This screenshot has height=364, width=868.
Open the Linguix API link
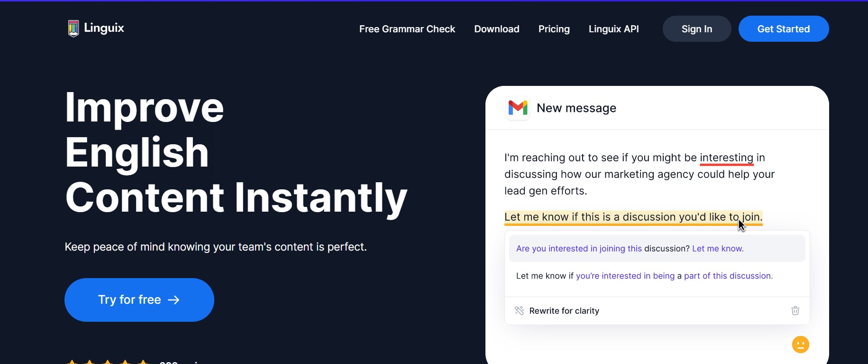point(613,29)
